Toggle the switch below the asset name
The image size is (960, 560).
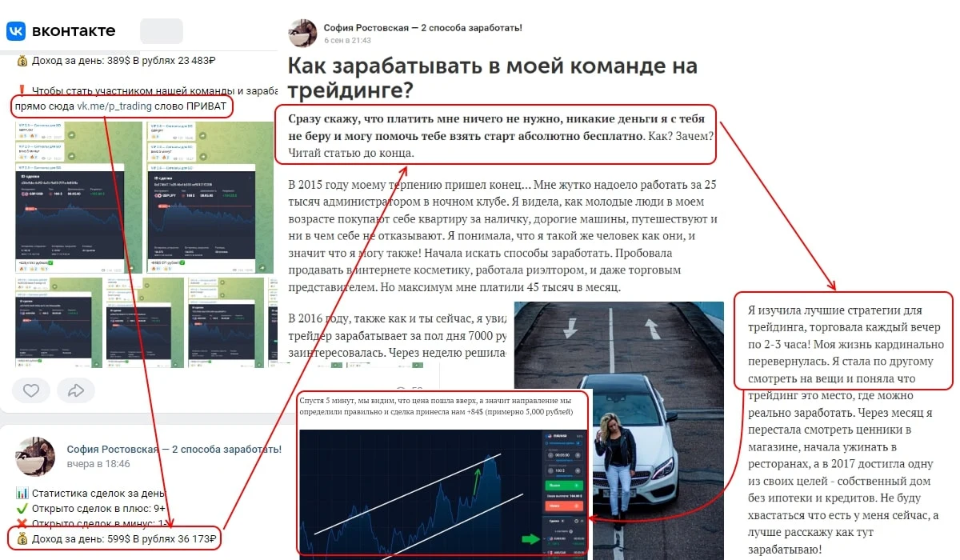click(579, 443)
